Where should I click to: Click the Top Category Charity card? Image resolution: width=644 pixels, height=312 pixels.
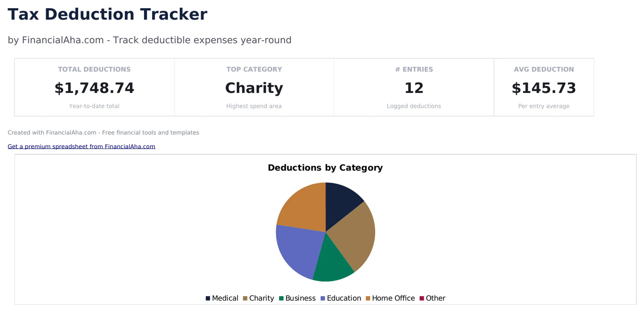point(254,87)
